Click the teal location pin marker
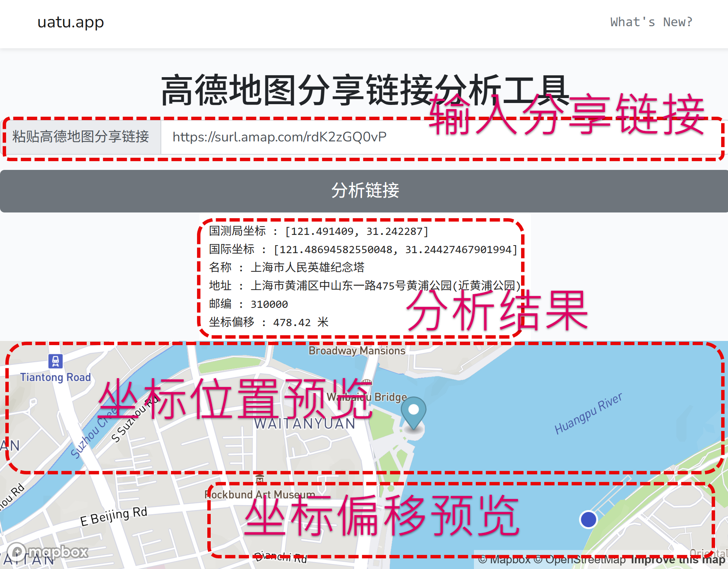The height and width of the screenshot is (569, 728). [413, 414]
